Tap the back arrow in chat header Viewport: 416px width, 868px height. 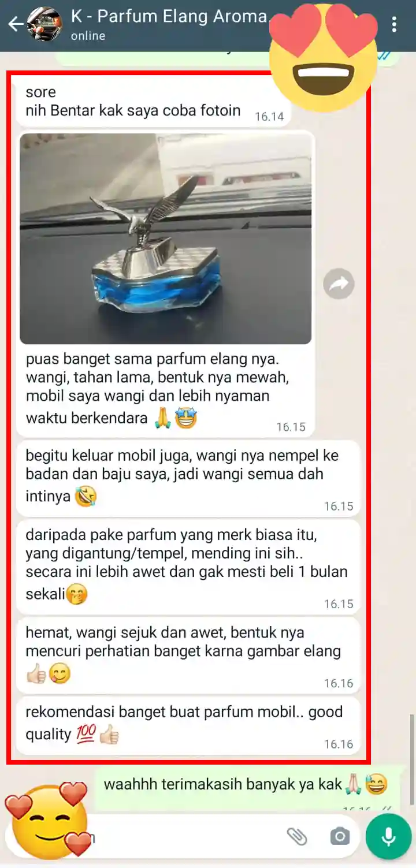click(16, 24)
